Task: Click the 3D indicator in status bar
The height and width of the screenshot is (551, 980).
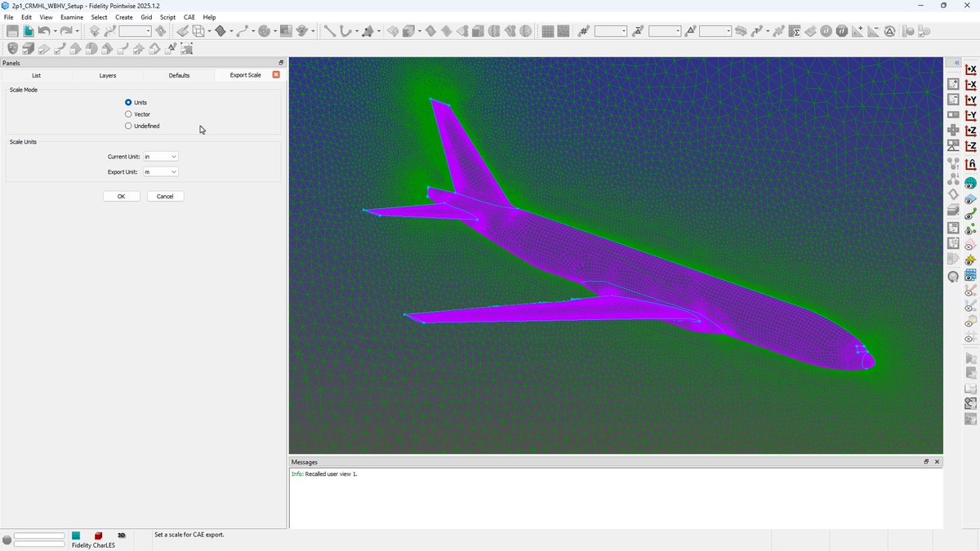Action: coord(122,535)
